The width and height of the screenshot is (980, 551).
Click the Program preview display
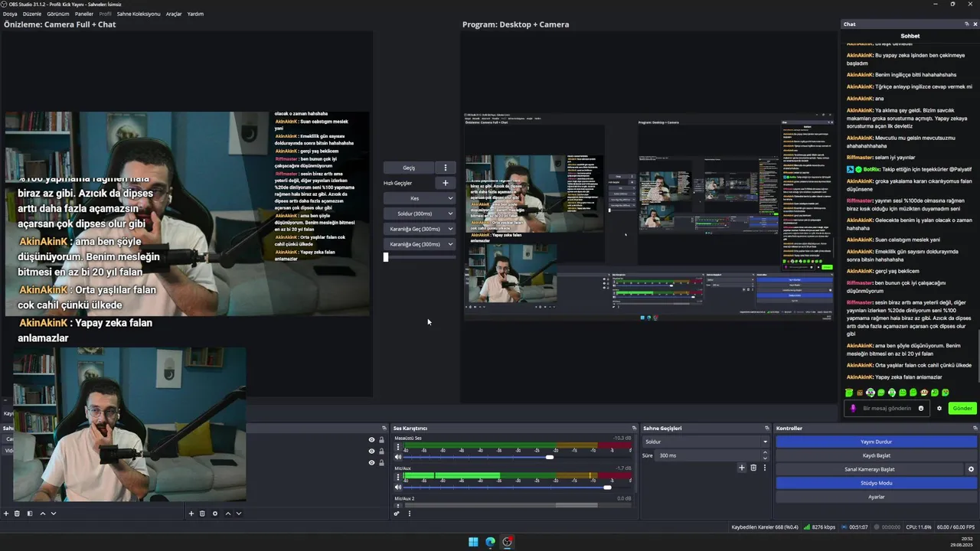click(x=648, y=217)
